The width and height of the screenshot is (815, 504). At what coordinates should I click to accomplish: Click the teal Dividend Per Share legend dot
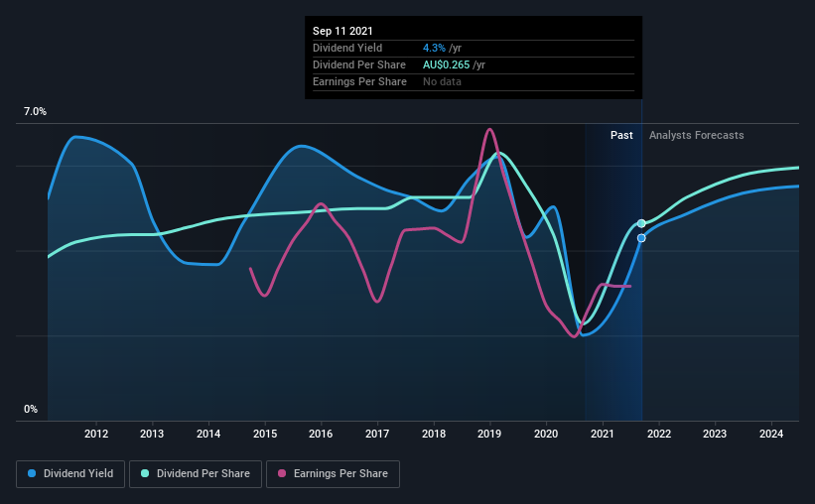tap(145, 473)
